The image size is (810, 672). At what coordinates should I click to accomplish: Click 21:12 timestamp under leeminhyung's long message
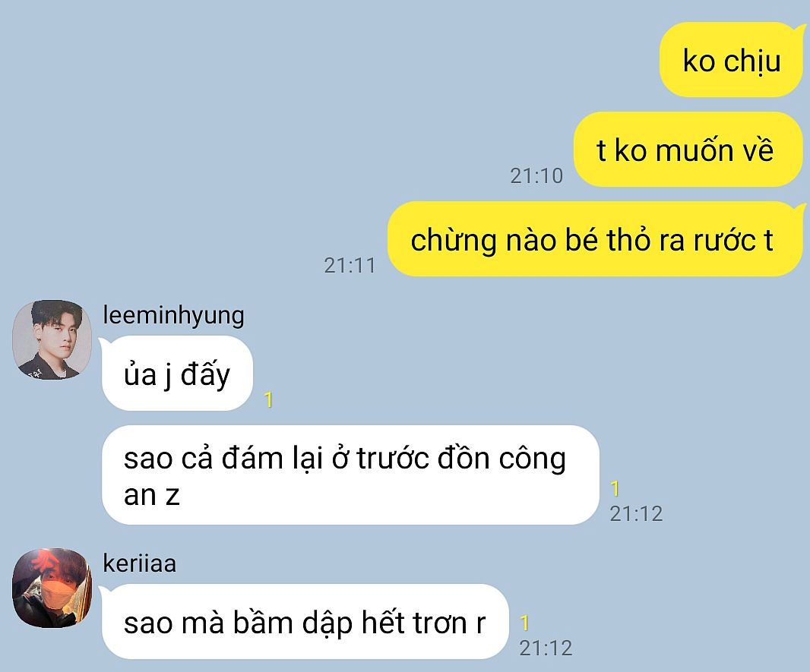point(636,514)
